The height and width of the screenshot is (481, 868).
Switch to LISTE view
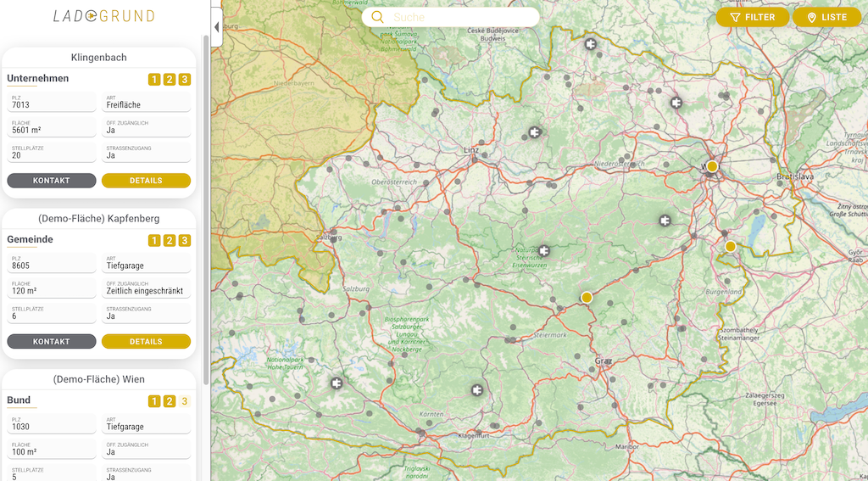(827, 17)
